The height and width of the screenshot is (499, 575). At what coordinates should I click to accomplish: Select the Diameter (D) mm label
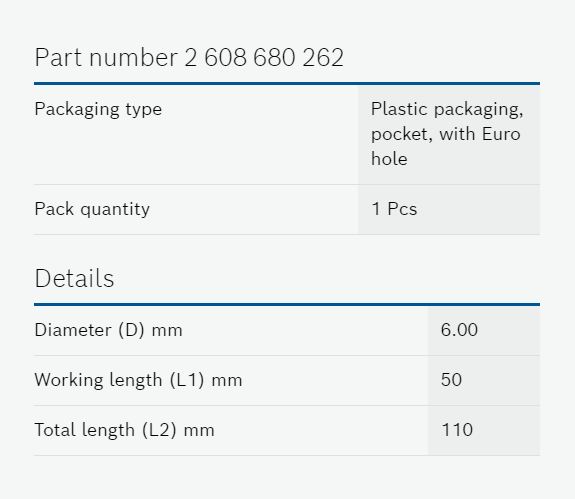(x=108, y=330)
